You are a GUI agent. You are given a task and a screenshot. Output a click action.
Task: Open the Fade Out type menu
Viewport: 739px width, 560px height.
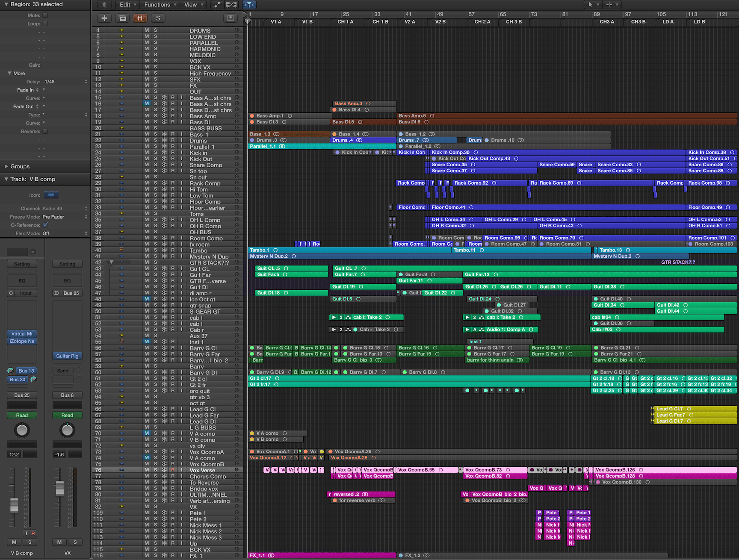pos(26,106)
